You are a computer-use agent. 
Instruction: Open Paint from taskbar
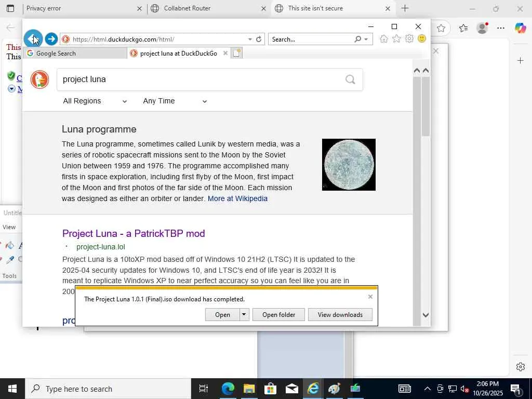[x=334, y=389]
